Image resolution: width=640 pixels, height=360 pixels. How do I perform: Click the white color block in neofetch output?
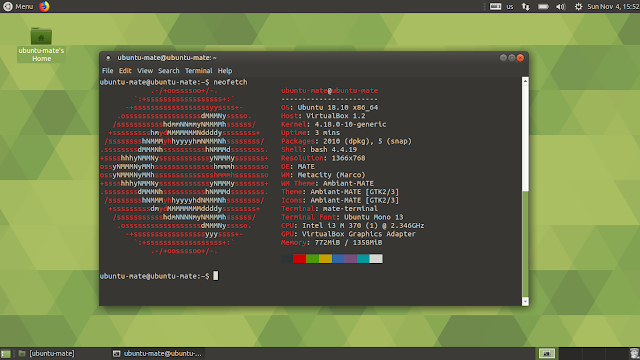coord(376,258)
